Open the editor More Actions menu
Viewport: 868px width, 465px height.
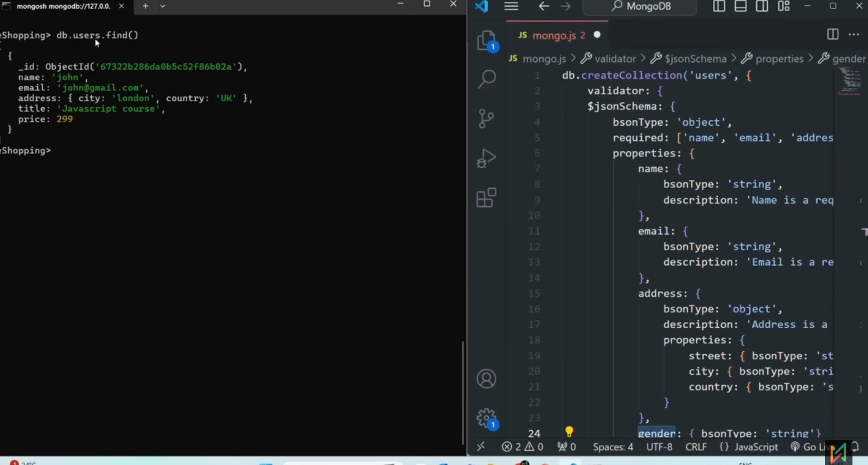[854, 34]
